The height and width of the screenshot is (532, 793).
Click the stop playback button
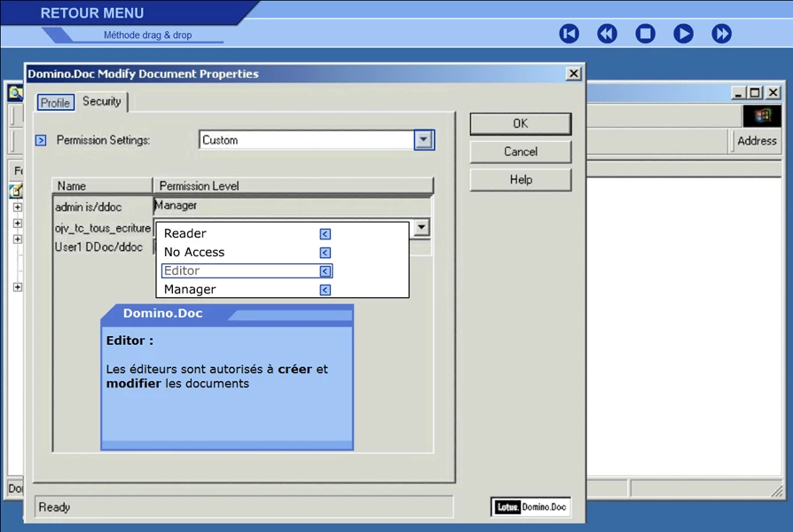click(x=646, y=34)
